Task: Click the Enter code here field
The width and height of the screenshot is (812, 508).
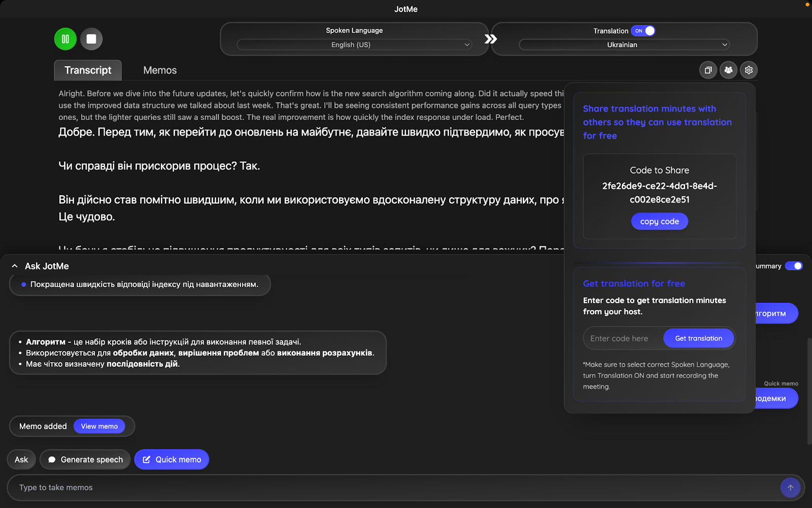Action: click(x=623, y=338)
